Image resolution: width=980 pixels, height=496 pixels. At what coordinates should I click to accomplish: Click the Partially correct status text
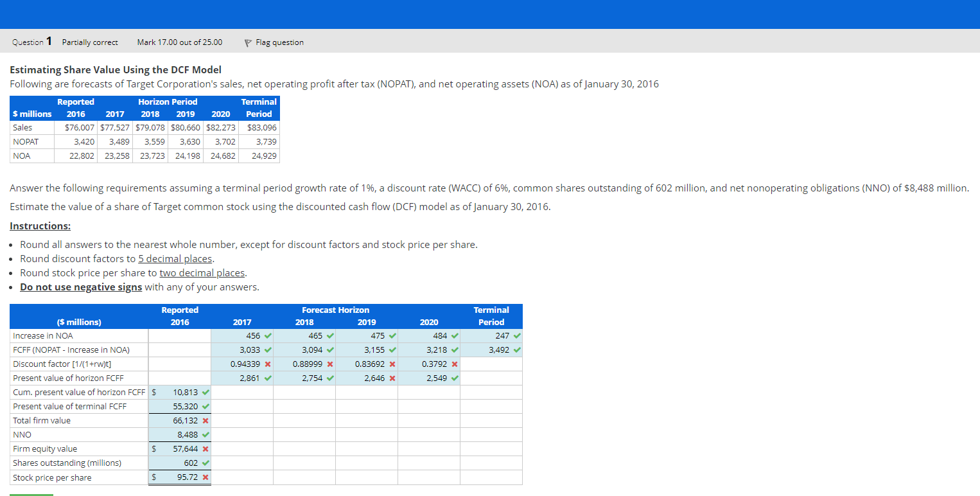point(90,42)
